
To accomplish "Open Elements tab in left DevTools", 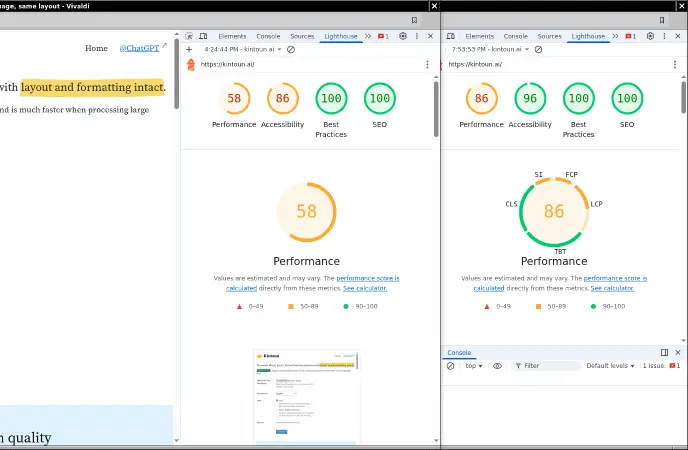I will (232, 36).
